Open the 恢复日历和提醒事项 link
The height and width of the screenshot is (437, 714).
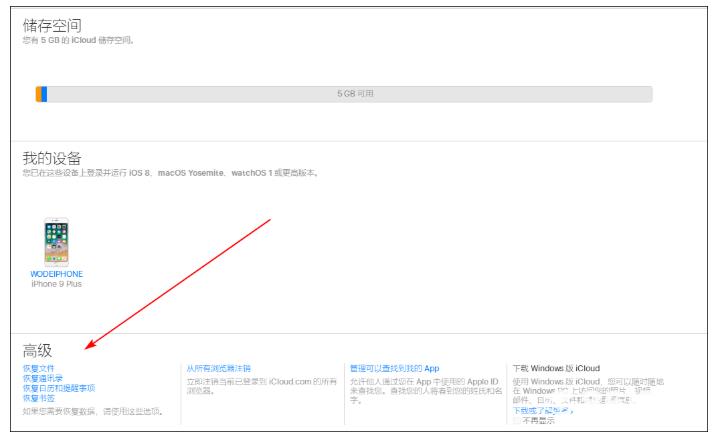tap(59, 388)
